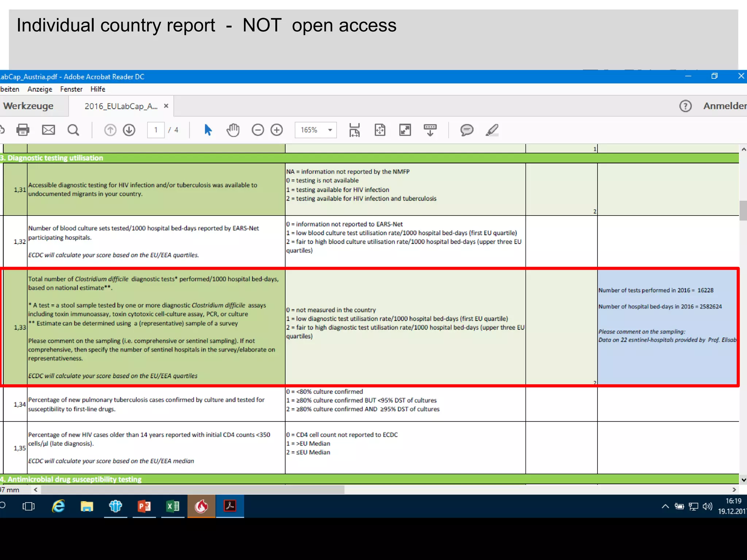Click vertical scrollbar down arrow
Viewport: 747px width, 560px height.
(x=743, y=480)
